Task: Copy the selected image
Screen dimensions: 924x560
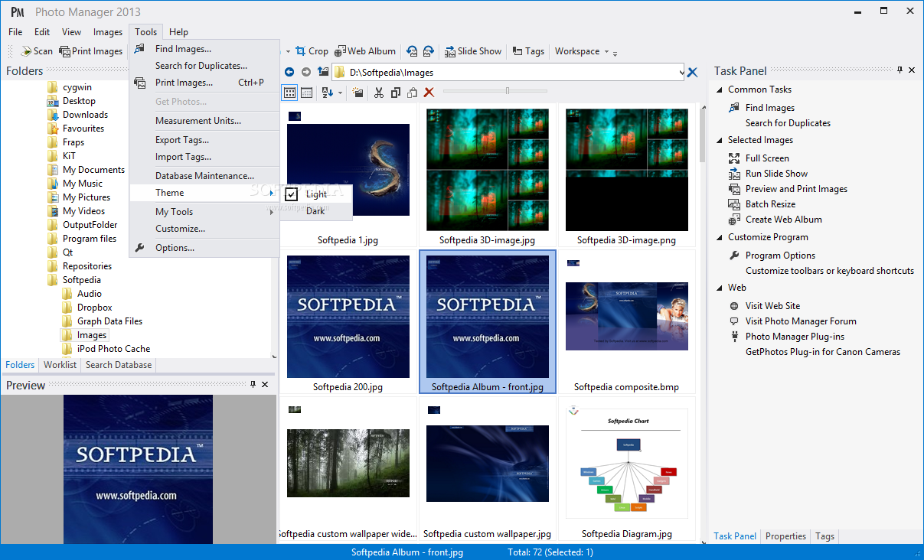Action: [x=396, y=93]
